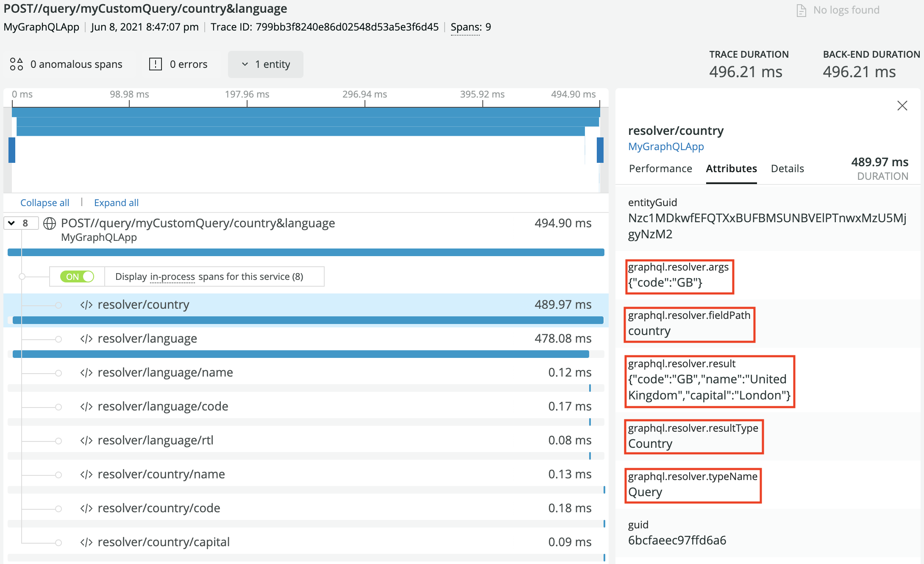The width and height of the screenshot is (924, 564).
Task: Turn off in-process spans display toggle
Action: click(77, 276)
